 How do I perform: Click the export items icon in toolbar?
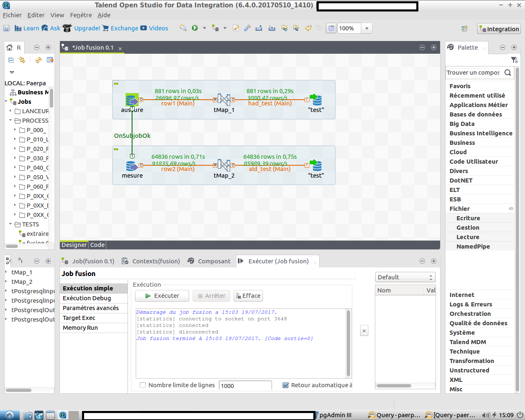pyautogui.click(x=259, y=28)
